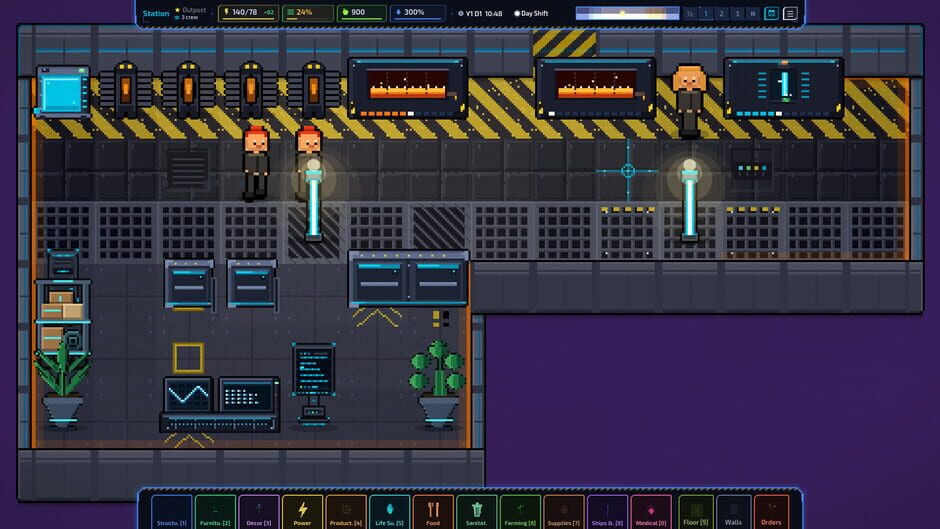Select the left orange furnace monitor
The image size is (940, 529).
(x=408, y=88)
